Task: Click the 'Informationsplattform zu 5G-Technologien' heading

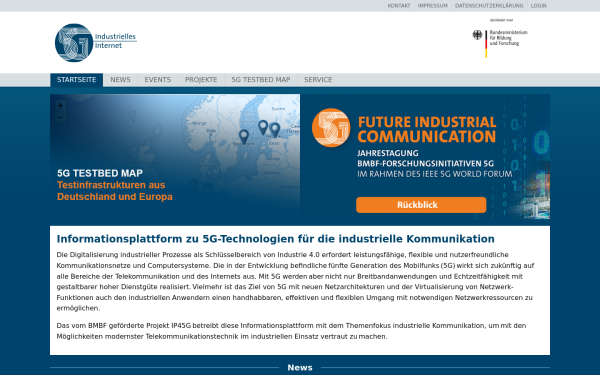Action: pyautogui.click(x=276, y=239)
